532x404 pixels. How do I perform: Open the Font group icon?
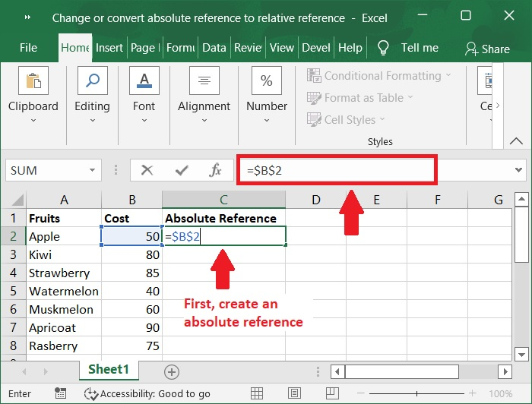tap(144, 81)
